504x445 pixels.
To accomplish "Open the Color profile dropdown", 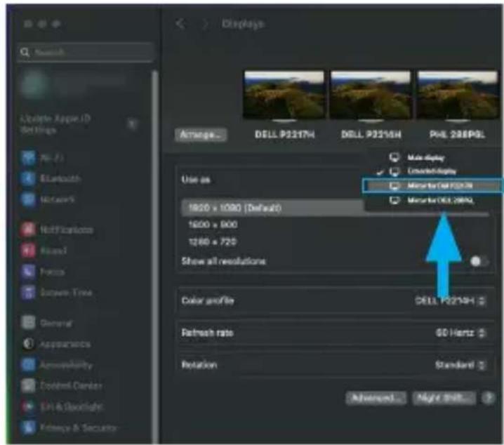I will pos(451,300).
